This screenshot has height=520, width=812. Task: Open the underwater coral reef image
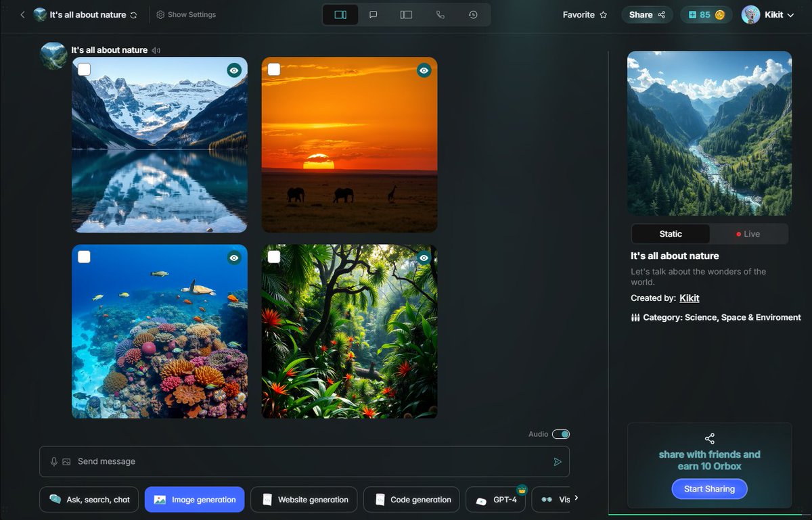[x=160, y=331]
